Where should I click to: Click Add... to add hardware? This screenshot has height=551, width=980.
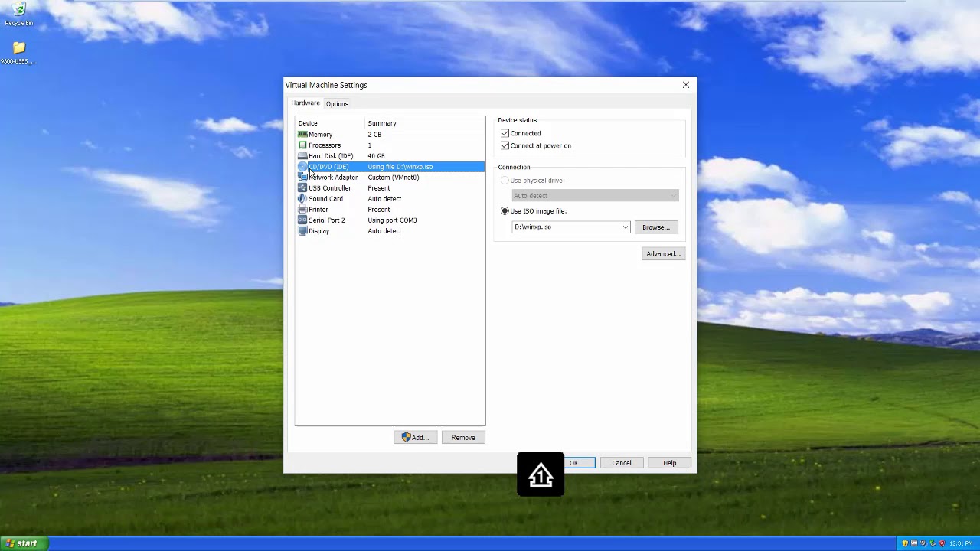click(x=416, y=438)
